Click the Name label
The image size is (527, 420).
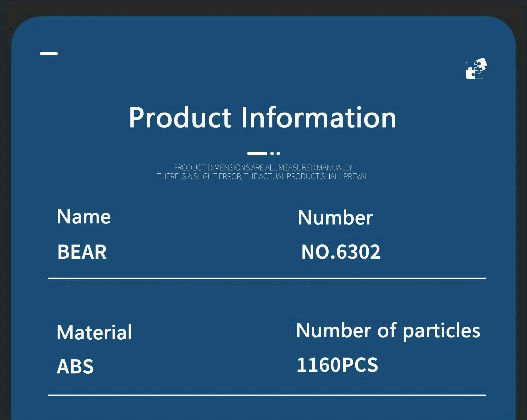point(84,217)
